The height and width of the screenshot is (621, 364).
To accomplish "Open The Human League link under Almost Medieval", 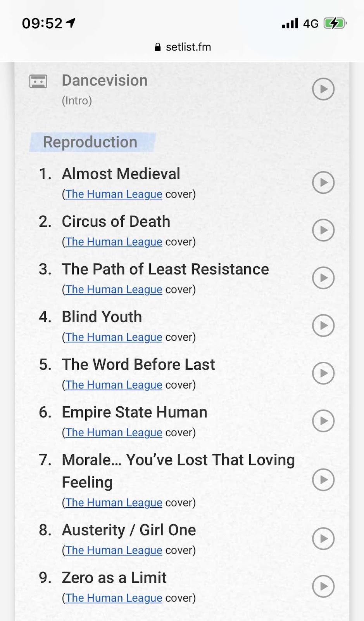I will [114, 194].
